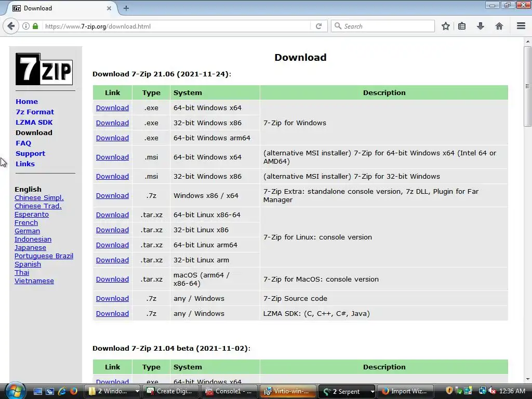Open LZMA SDK sidebar link
Image resolution: width=532 pixels, height=399 pixels.
pos(34,122)
